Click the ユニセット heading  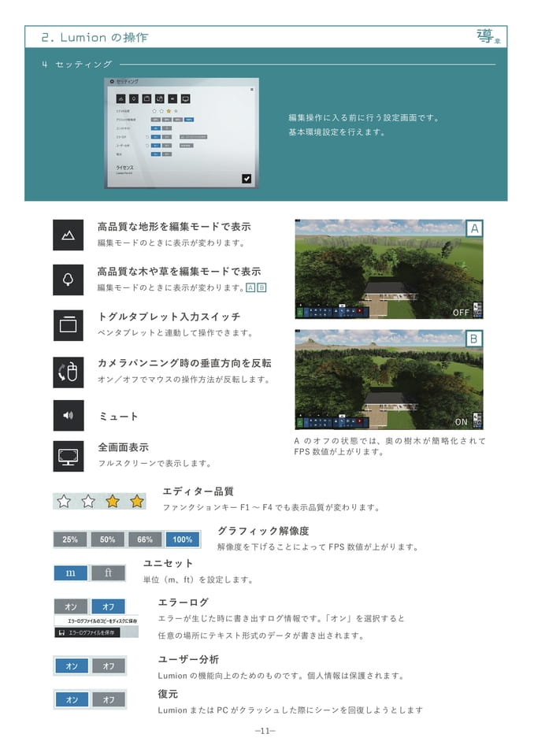tap(168, 563)
